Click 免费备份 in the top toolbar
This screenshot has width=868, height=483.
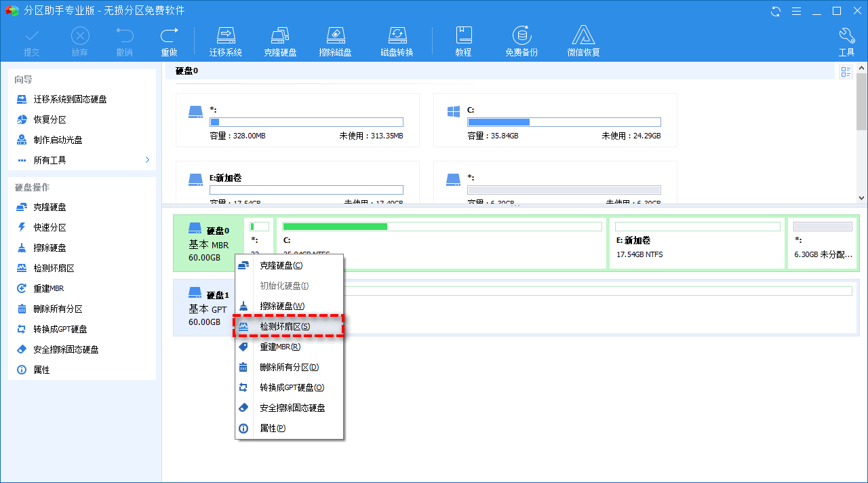click(521, 41)
